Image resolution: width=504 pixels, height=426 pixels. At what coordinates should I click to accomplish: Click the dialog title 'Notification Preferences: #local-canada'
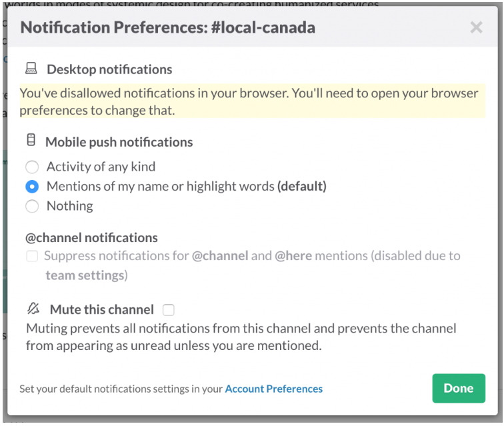coord(167,27)
